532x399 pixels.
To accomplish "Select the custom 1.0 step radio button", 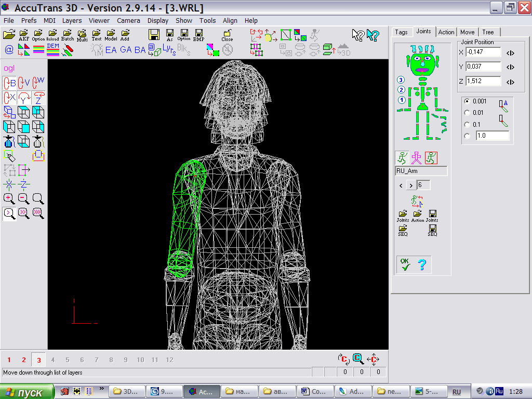I will (467, 136).
